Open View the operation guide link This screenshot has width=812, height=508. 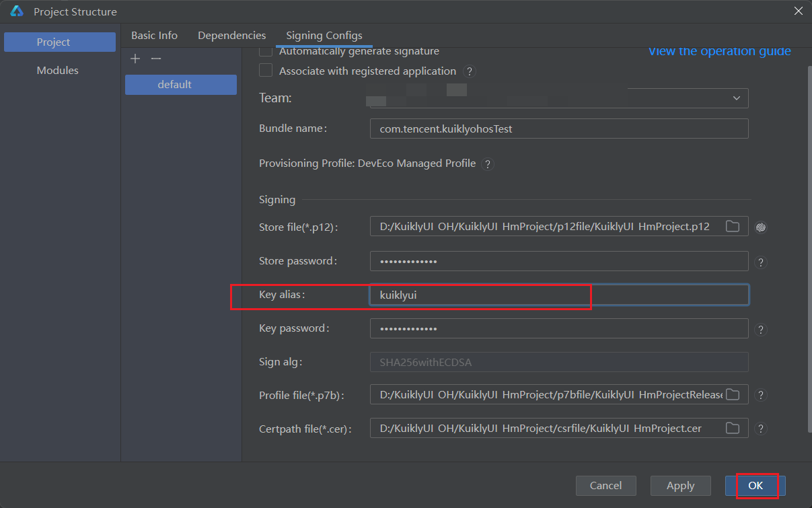click(x=719, y=51)
